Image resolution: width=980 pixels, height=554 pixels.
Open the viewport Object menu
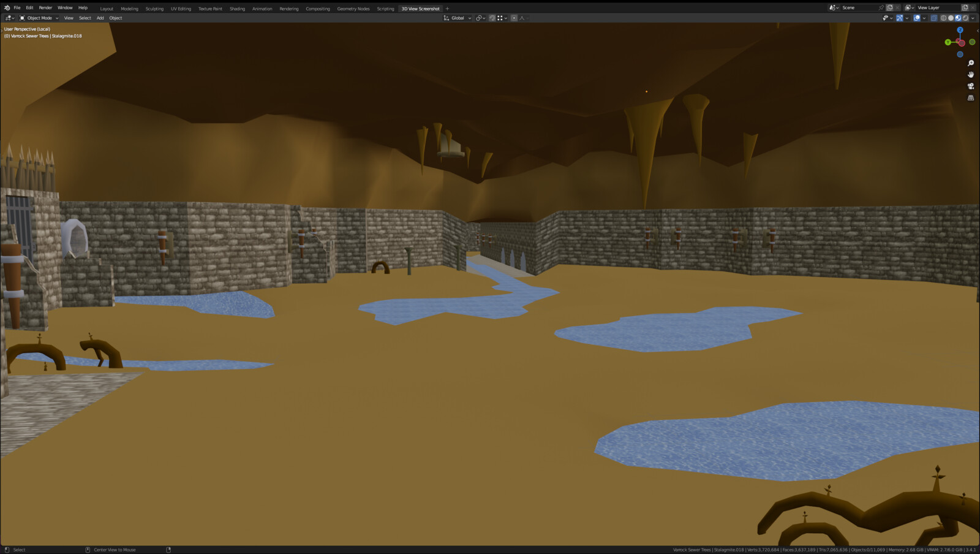(116, 18)
